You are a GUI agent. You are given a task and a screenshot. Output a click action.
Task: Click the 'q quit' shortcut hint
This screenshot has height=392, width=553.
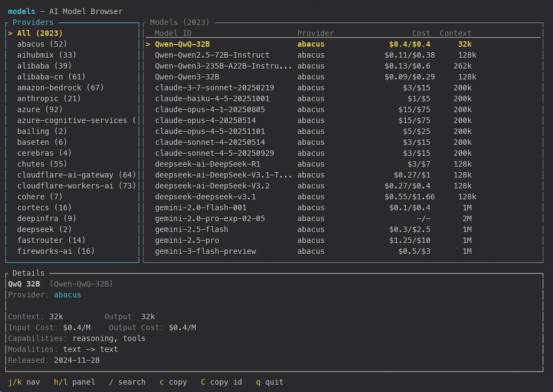270,382
